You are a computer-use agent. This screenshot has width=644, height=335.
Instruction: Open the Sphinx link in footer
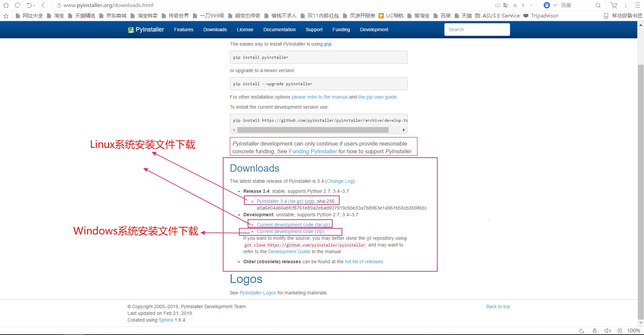[x=166, y=320]
